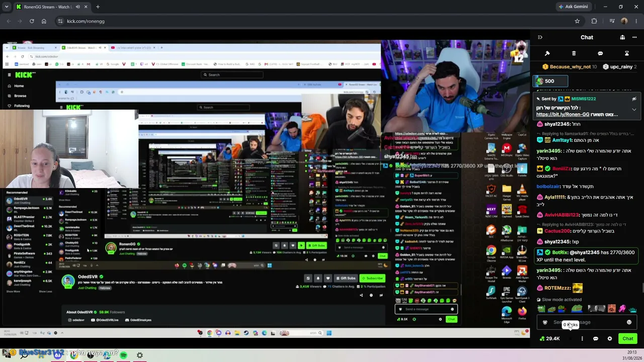Click the 29.4K Kicks points balance

tap(549, 339)
